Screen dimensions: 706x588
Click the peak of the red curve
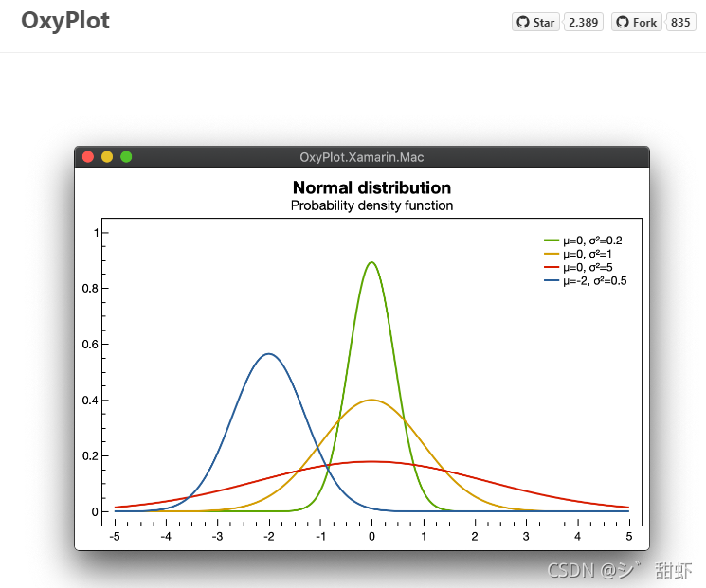(x=371, y=461)
